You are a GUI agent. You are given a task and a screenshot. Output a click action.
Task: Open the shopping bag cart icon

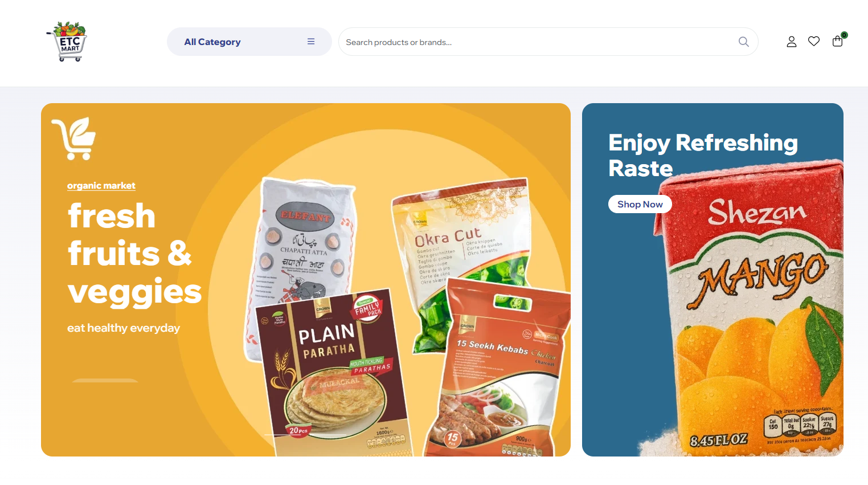837,41
